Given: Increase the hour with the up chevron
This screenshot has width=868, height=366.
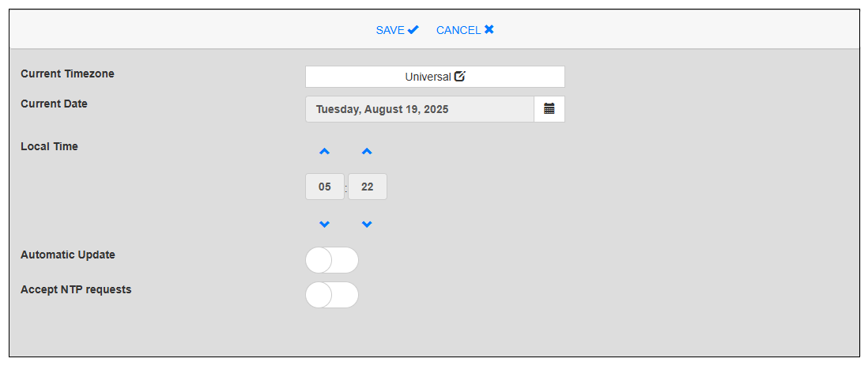Looking at the screenshot, I should tap(324, 151).
